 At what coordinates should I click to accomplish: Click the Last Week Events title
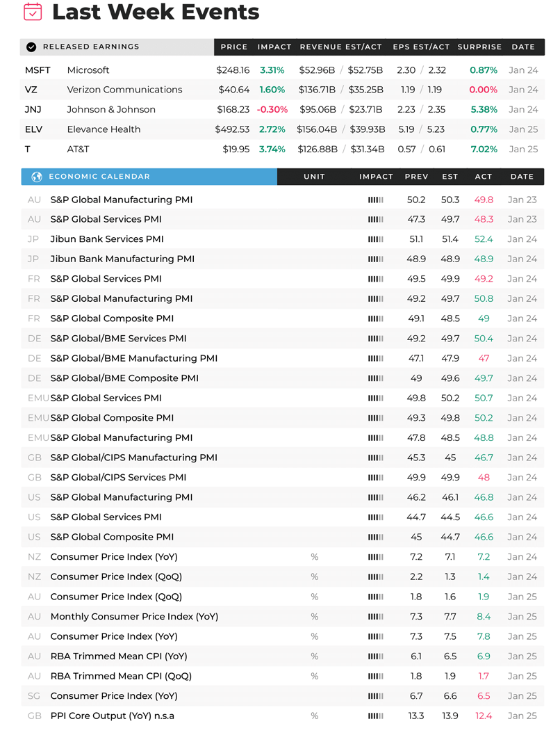(156, 12)
